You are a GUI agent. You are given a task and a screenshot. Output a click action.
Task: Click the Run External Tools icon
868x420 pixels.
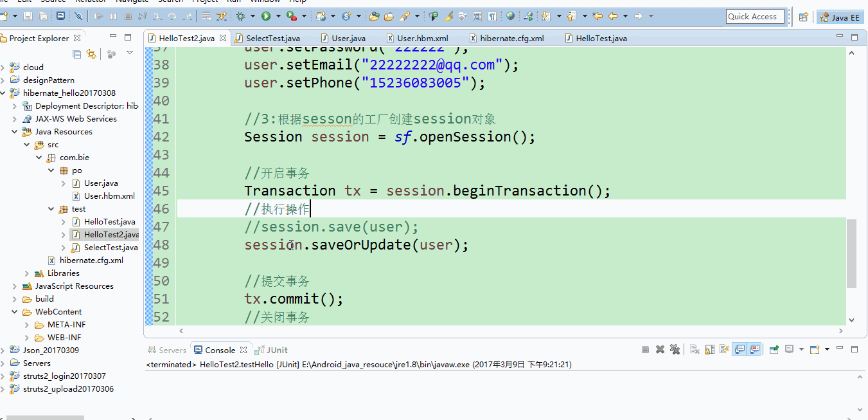tap(292, 16)
